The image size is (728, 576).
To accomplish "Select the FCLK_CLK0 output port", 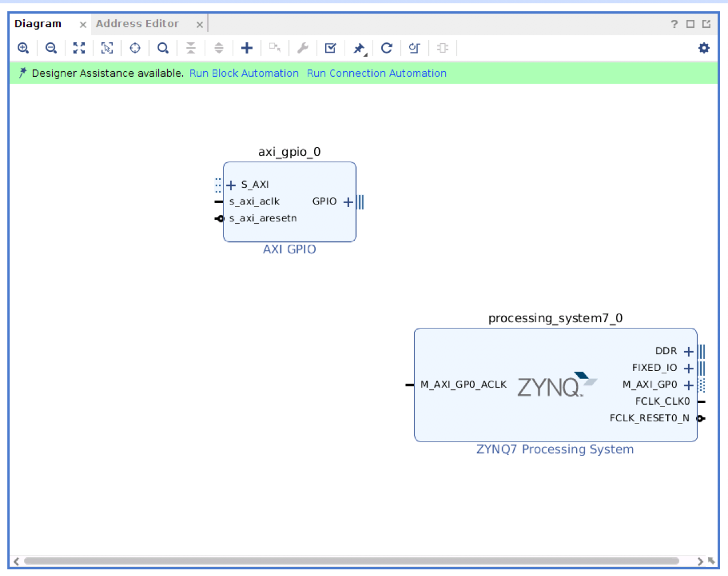I will click(663, 401).
